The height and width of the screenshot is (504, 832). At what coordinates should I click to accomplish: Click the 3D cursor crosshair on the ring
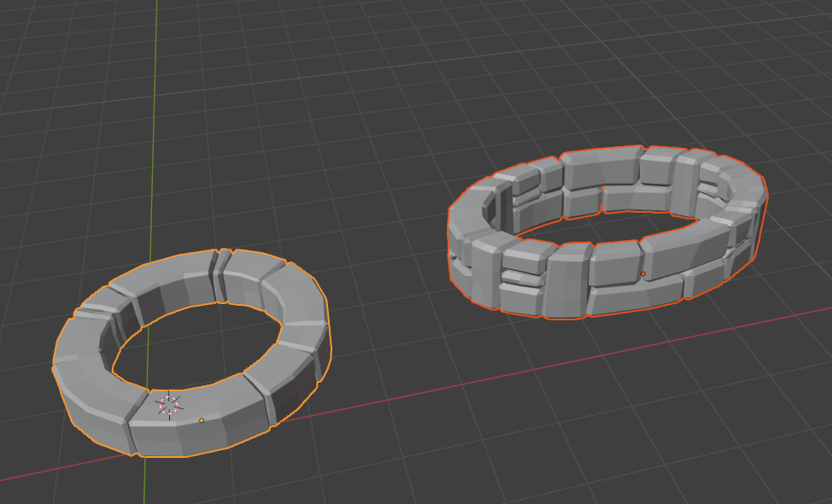coord(169,405)
